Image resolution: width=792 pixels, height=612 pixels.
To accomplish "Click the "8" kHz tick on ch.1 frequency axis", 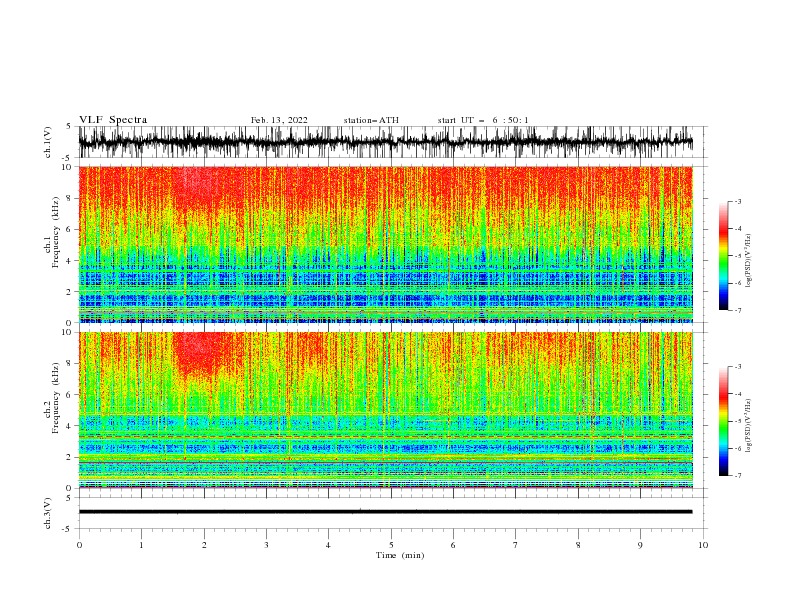I will (x=70, y=198).
